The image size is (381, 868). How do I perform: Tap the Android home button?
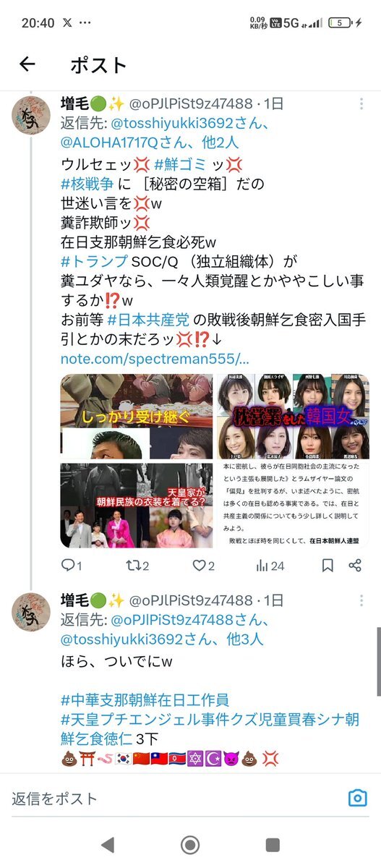coord(190,844)
